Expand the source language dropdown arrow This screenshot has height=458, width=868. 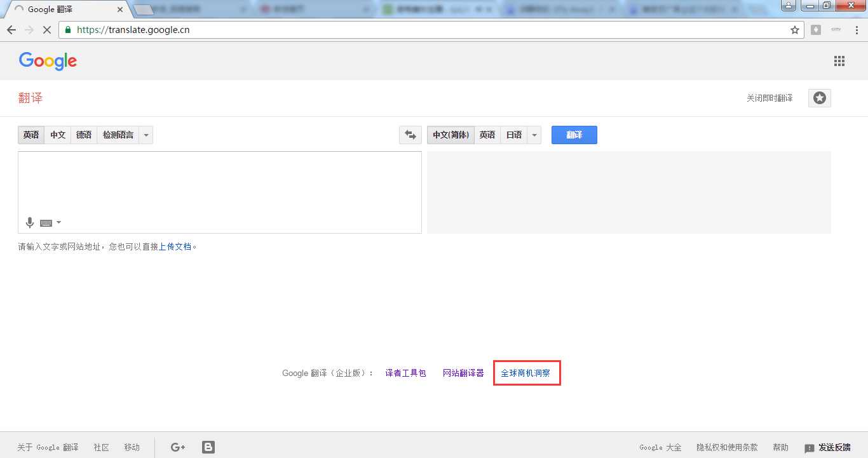click(x=146, y=135)
